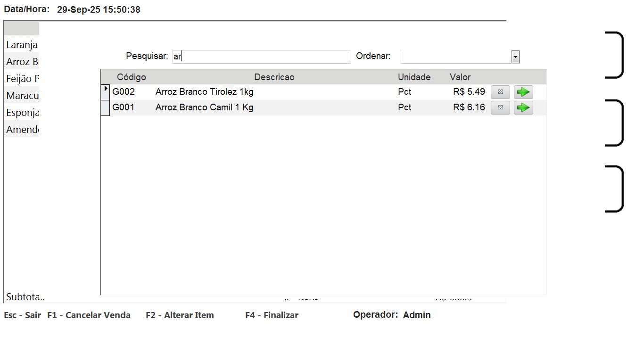Click green arrow for Arroz Branco Camil
Screen dimensions: 644x362
coord(523,108)
